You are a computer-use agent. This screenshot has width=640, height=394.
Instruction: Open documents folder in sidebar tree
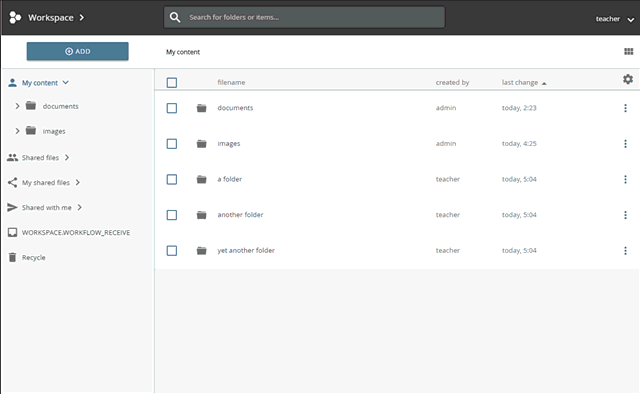point(60,106)
